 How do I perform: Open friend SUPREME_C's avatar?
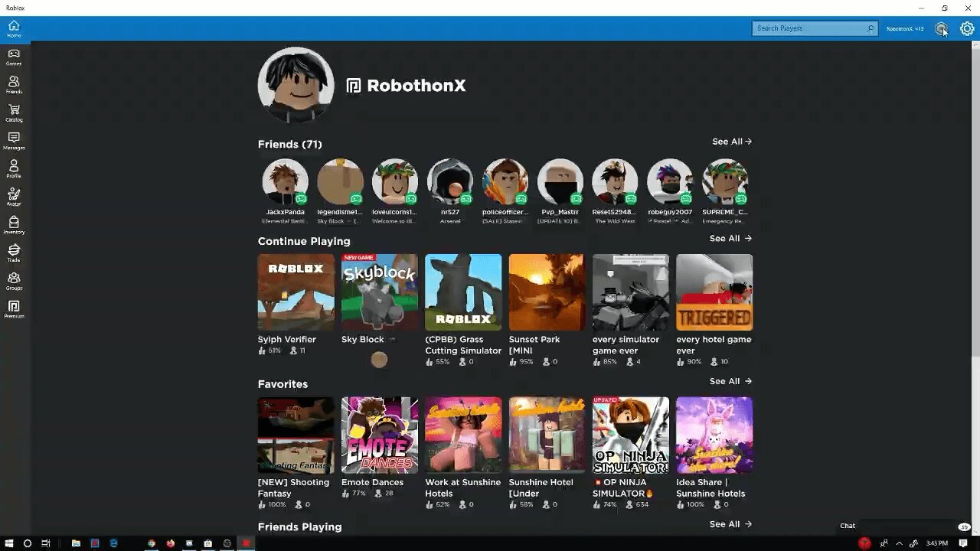[x=725, y=182]
